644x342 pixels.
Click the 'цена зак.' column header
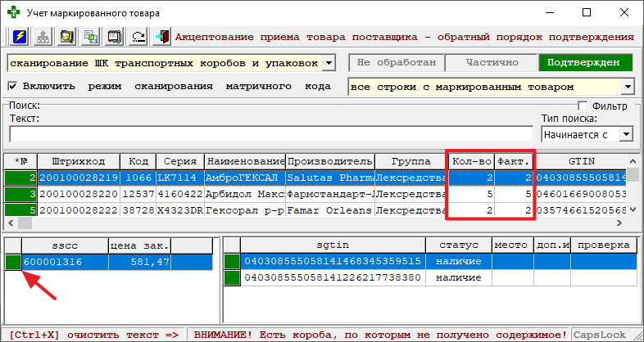tap(139, 245)
